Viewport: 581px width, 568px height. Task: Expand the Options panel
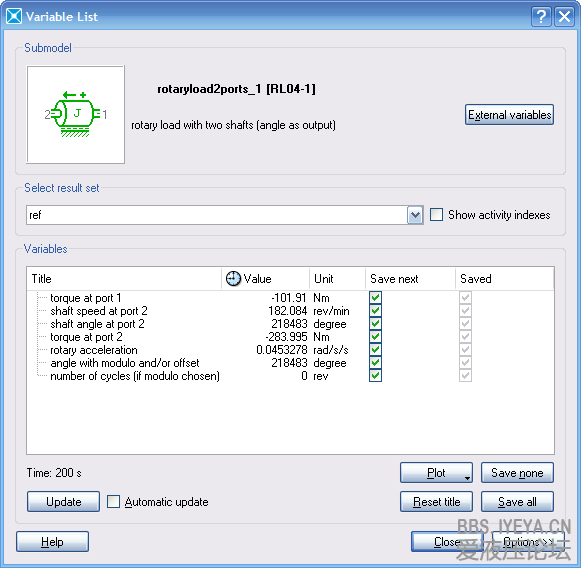(528, 542)
